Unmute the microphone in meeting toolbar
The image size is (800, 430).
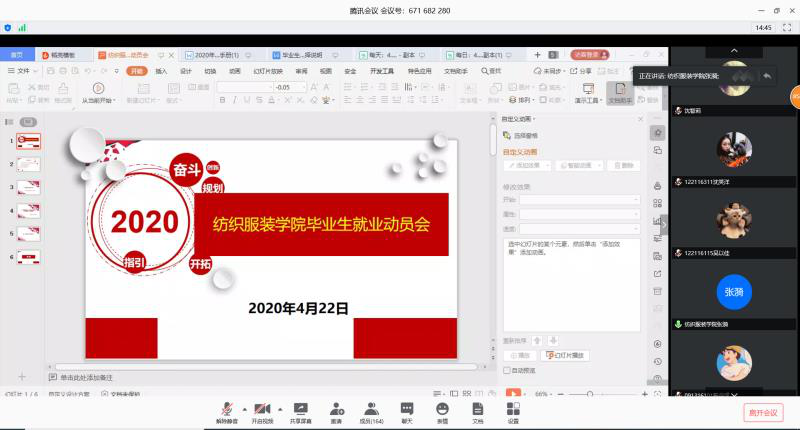(227, 410)
